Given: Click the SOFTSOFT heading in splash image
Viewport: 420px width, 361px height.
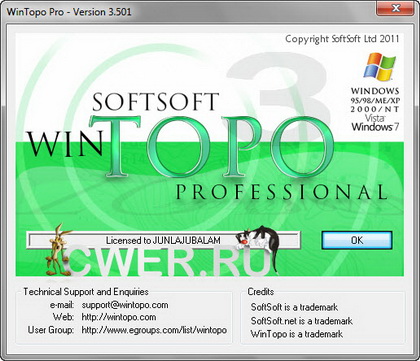Looking at the screenshot, I should pyautogui.click(x=155, y=102).
